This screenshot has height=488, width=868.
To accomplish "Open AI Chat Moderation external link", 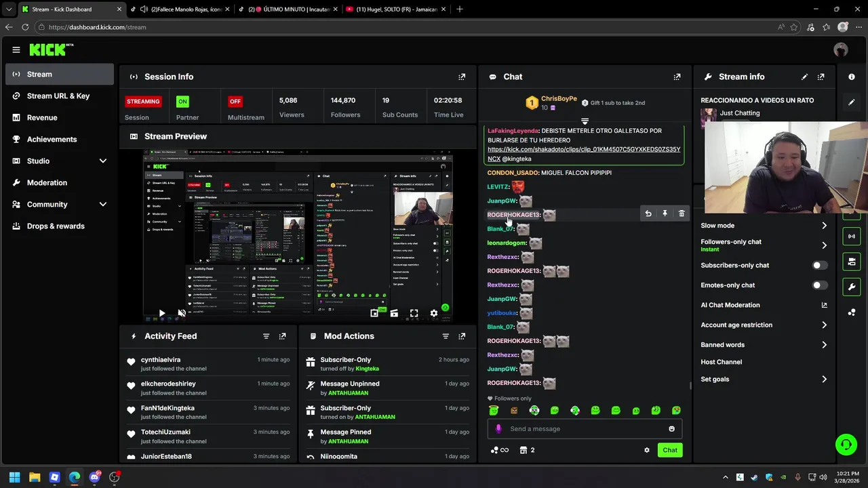I will coord(825,305).
